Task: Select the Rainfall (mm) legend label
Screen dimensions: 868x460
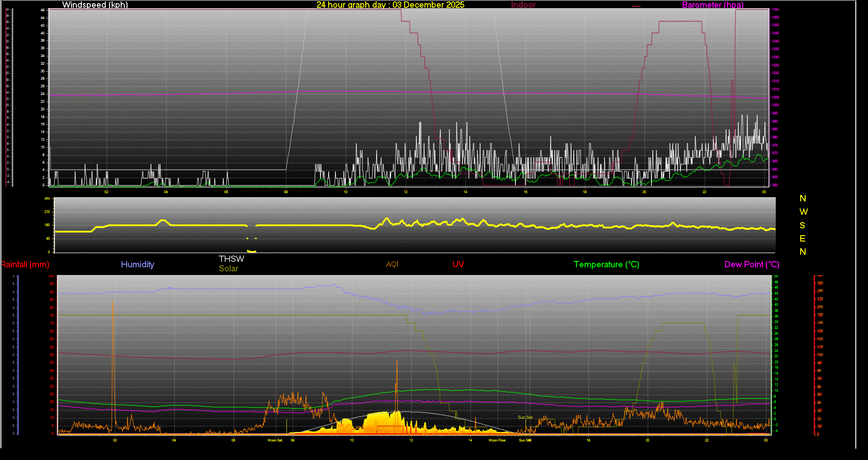Action: (25, 265)
